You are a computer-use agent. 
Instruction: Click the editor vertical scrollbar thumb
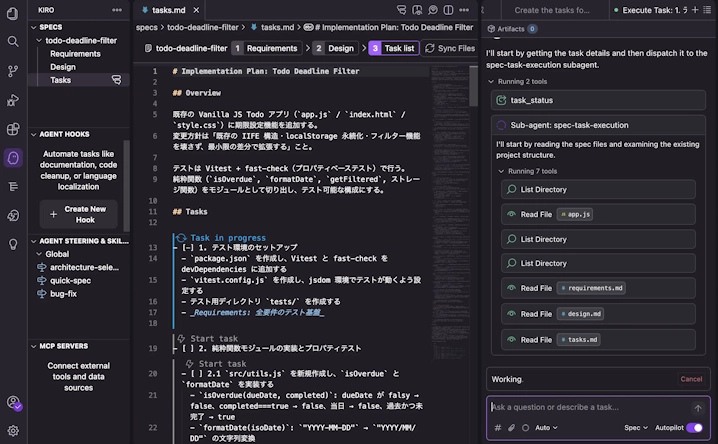473,86
